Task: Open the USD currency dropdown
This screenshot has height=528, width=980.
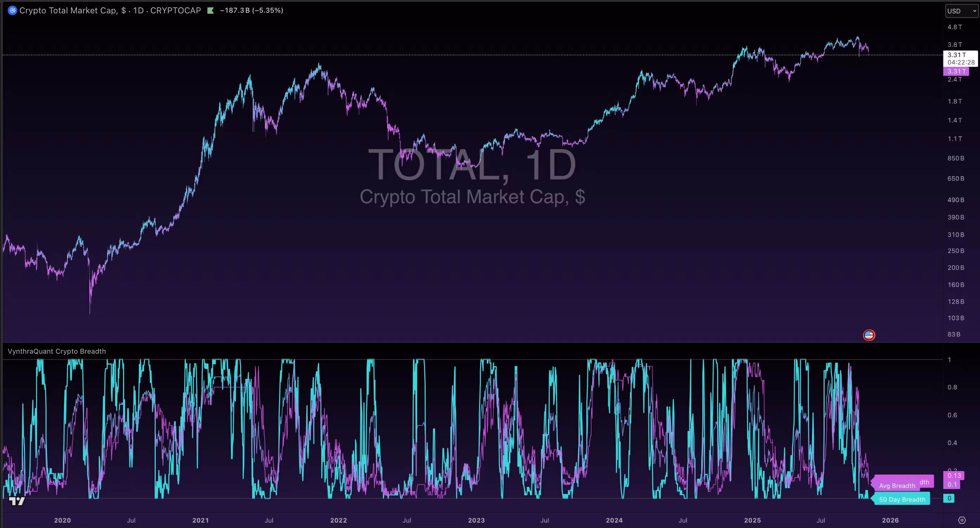Action: pyautogui.click(x=961, y=11)
